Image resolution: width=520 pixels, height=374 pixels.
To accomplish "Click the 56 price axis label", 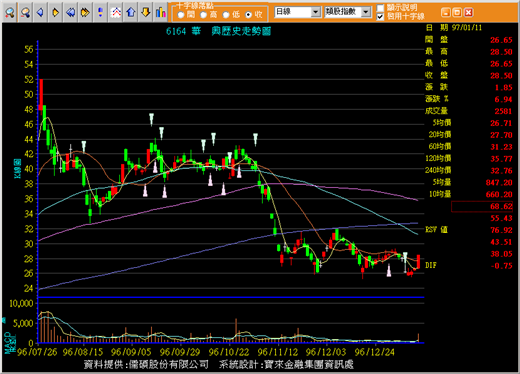I will tap(29, 50).
